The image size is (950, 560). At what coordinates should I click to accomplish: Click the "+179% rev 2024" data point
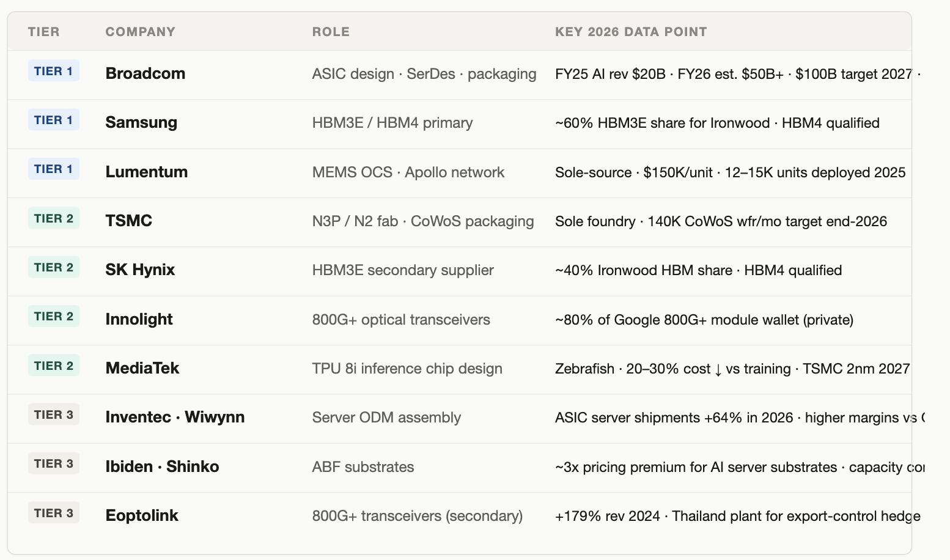pyautogui.click(x=608, y=516)
